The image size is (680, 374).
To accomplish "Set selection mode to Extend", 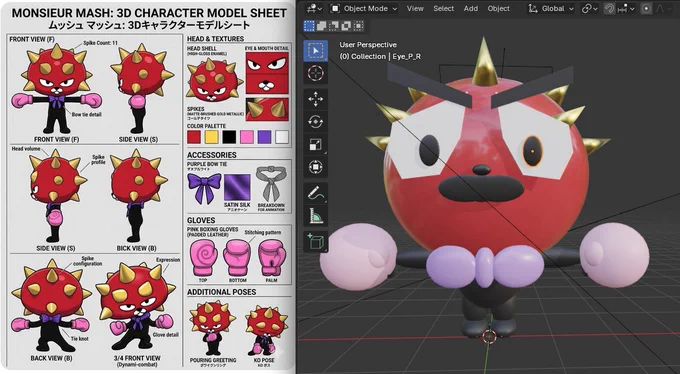I will tap(321, 26).
